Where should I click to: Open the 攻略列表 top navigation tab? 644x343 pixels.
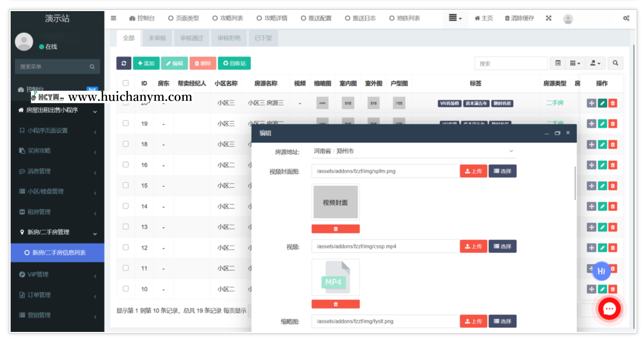coord(228,18)
